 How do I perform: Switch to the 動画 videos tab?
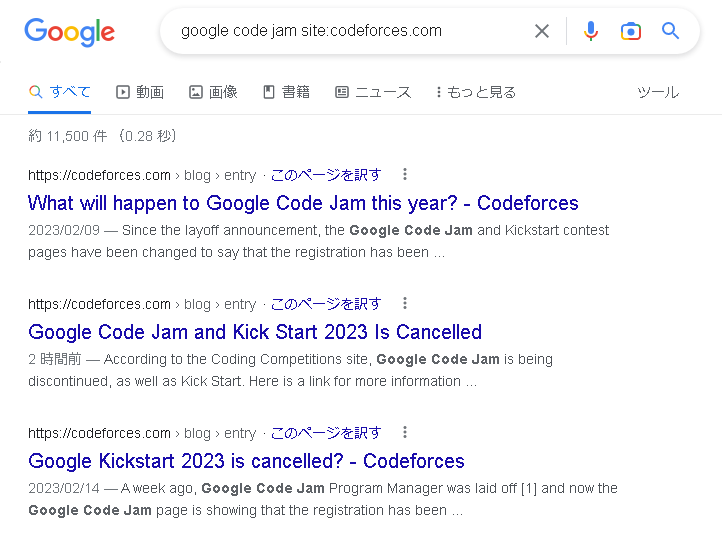[x=140, y=92]
